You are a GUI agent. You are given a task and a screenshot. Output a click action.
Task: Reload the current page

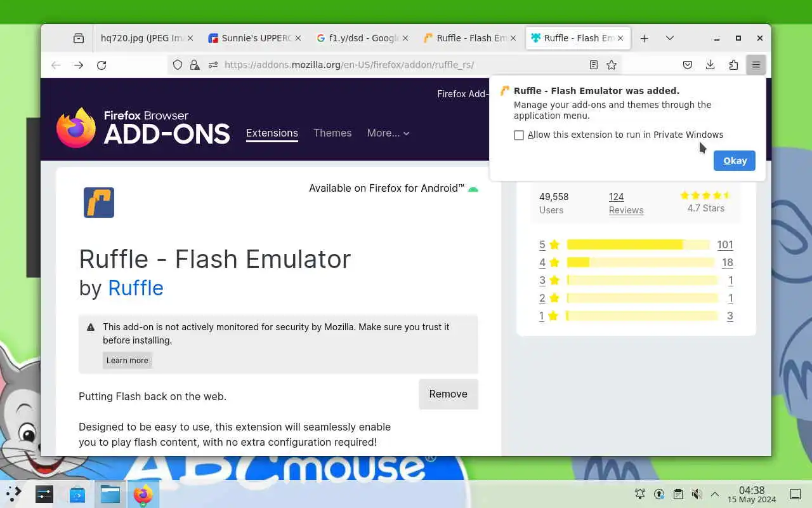pyautogui.click(x=101, y=65)
